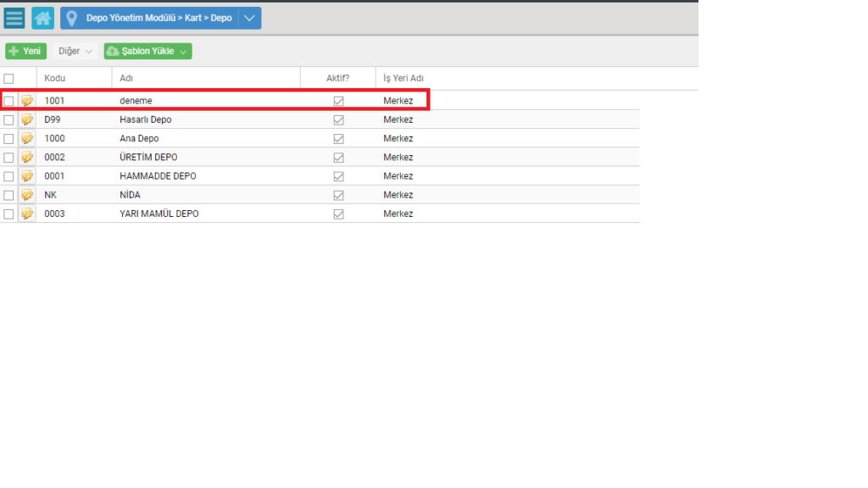Screen dimensions: 868x488
Task: Go to the home page icon
Action: click(x=42, y=18)
